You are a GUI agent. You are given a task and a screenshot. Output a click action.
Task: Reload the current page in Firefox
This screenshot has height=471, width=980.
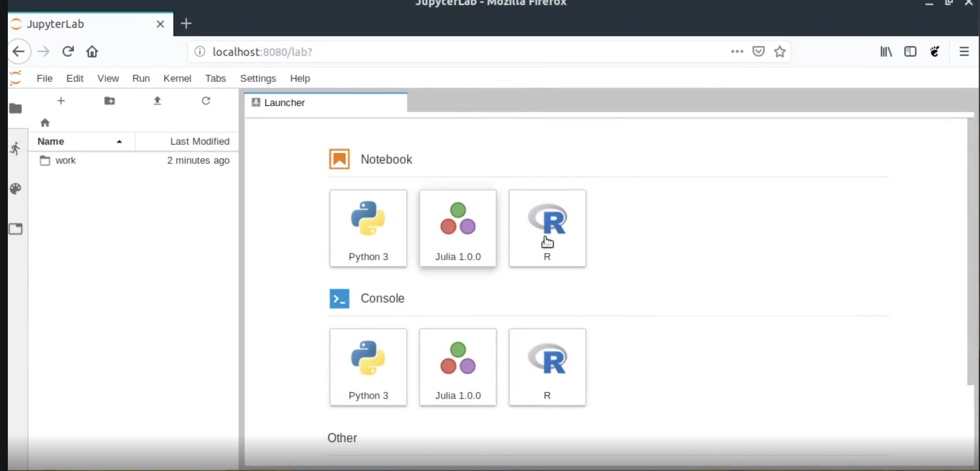coord(68,51)
